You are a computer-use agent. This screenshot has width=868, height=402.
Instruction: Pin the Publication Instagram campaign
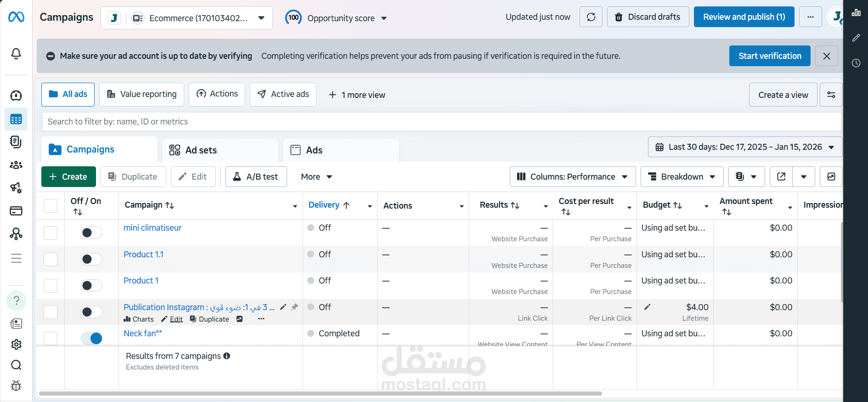295,307
